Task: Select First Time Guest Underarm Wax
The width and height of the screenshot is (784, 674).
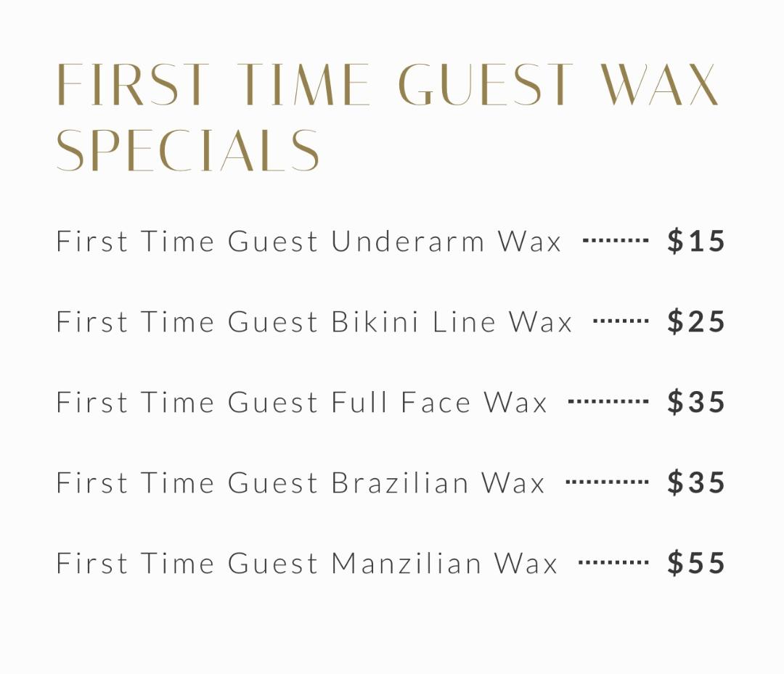Action: click(309, 242)
